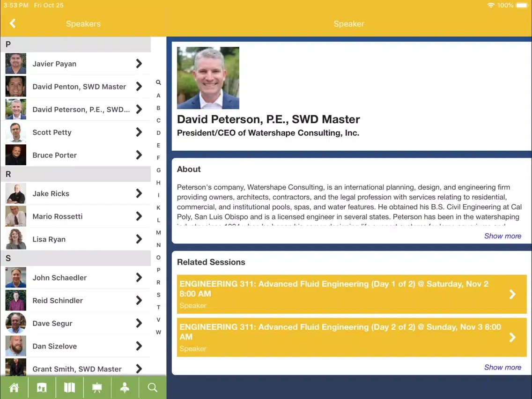This screenshot has height=399, width=532.
Task: Select John Schaedler by name
Action: pos(60,278)
